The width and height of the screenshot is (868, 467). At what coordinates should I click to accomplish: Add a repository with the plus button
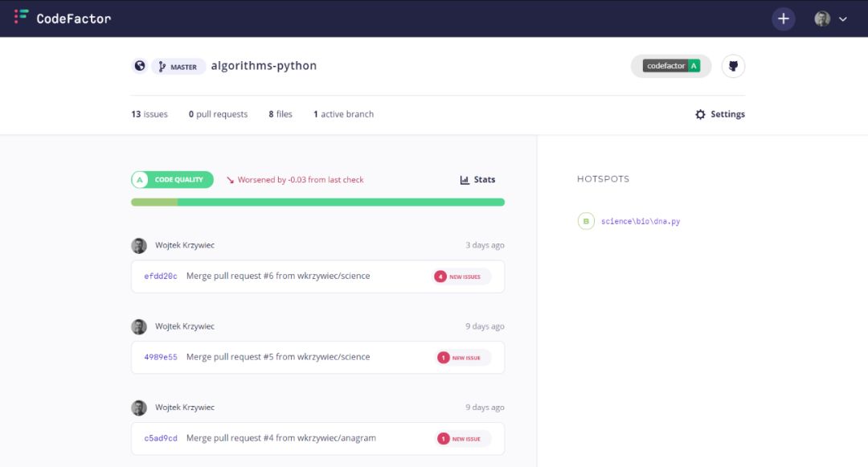click(x=784, y=18)
